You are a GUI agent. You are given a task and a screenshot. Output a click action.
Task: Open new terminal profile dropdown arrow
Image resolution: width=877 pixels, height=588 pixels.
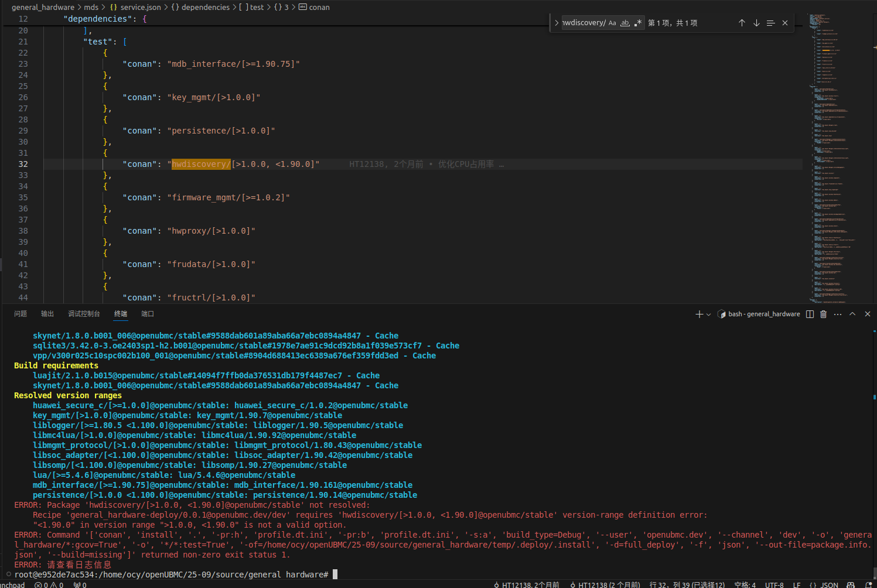click(708, 314)
